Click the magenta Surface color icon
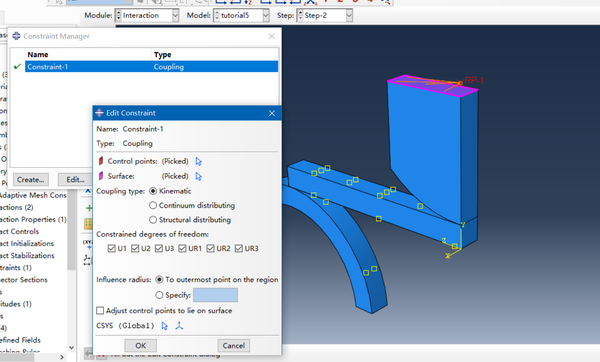This screenshot has width=600, height=362. (x=101, y=176)
